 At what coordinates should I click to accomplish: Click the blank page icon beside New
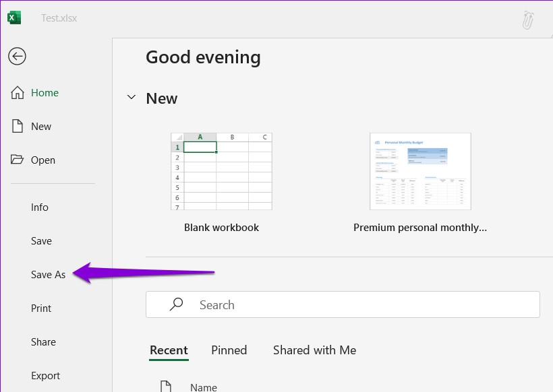click(x=18, y=126)
